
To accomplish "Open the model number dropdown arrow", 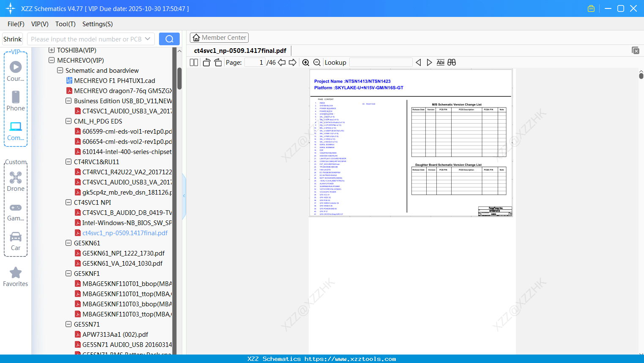I will click(x=148, y=39).
